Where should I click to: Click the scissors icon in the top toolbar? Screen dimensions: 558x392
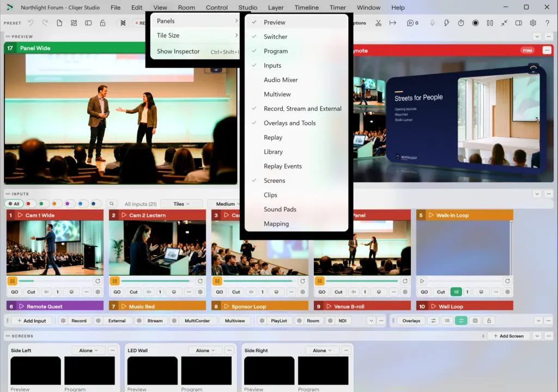tap(378, 23)
